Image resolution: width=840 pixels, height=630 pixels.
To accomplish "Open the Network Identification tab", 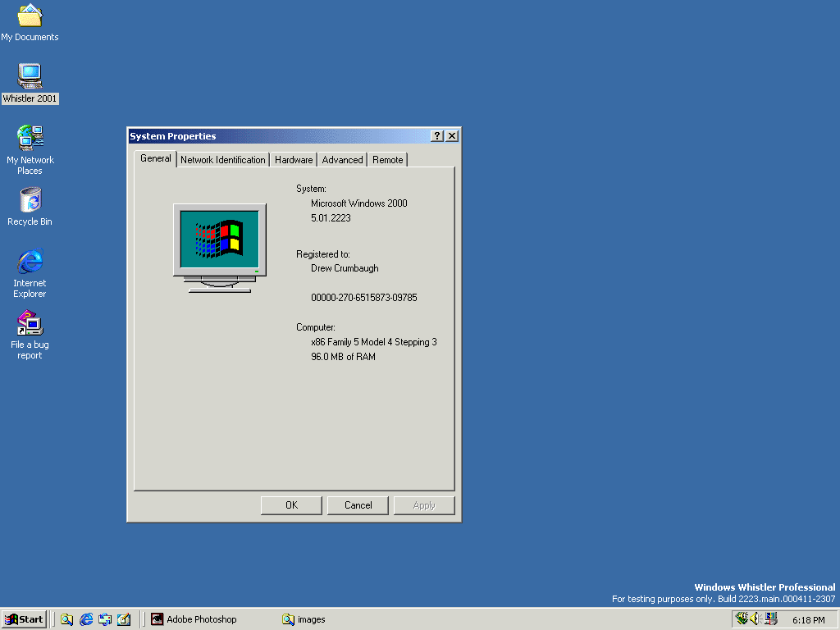I will pyautogui.click(x=223, y=160).
